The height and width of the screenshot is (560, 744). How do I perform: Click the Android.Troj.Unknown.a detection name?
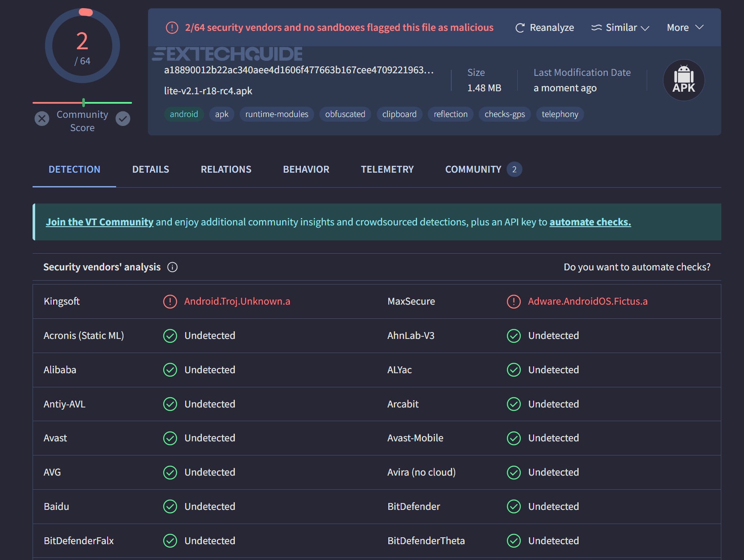point(237,302)
